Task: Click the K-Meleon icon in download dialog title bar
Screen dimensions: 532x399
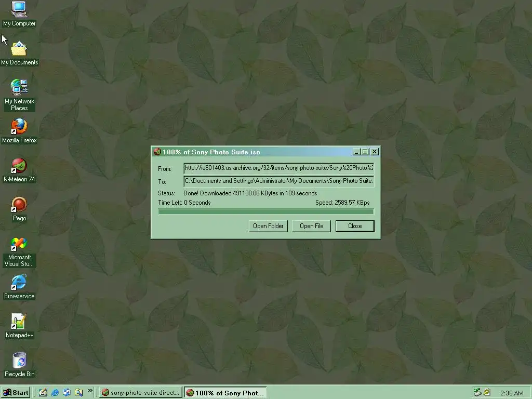Action: 157,152
